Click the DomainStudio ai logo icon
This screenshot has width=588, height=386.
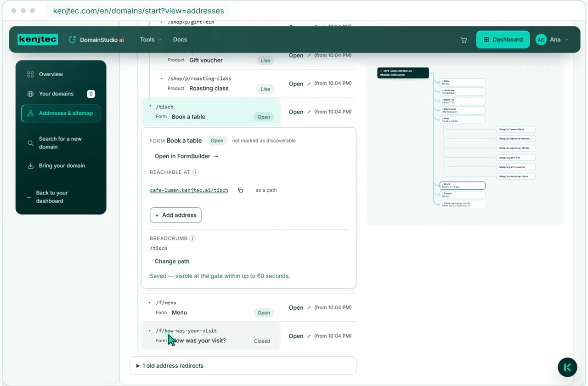[x=72, y=40]
